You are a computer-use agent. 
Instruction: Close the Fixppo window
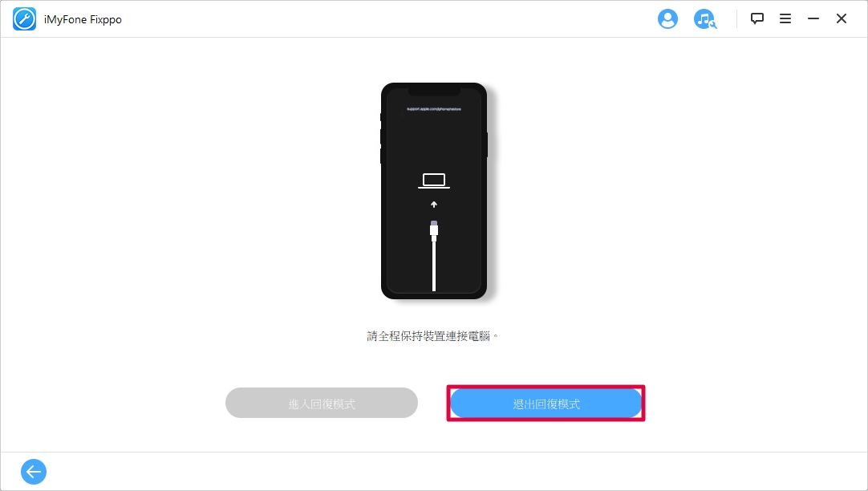point(842,18)
